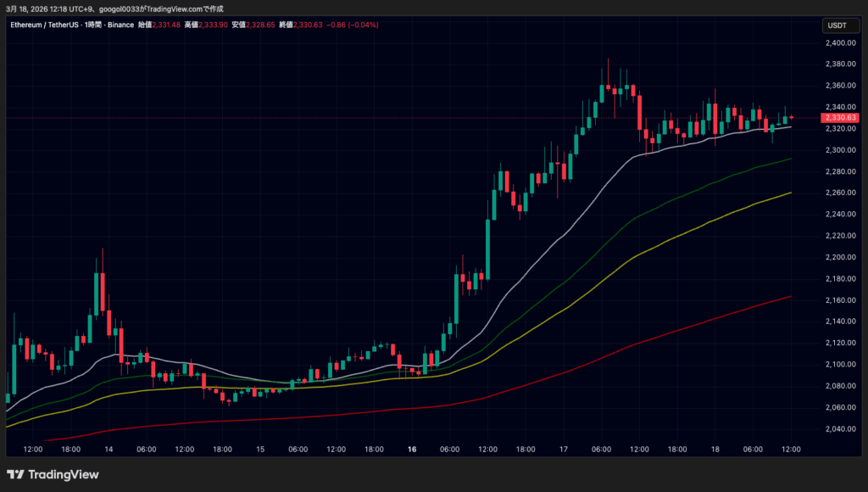Click the 安値 low value 2,328.65
Screen dimensions: 868x492
click(259, 25)
